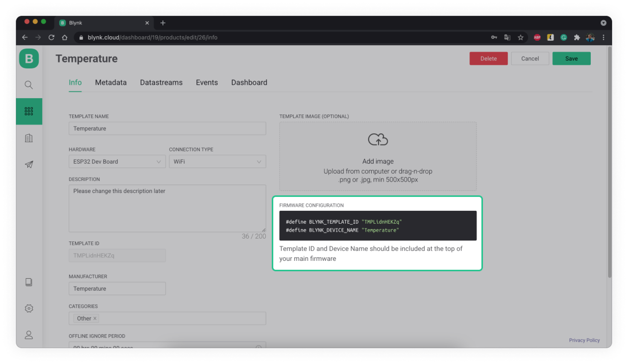Click the Blynk logo in sidebar
This screenshot has width=628, height=364.
click(29, 59)
